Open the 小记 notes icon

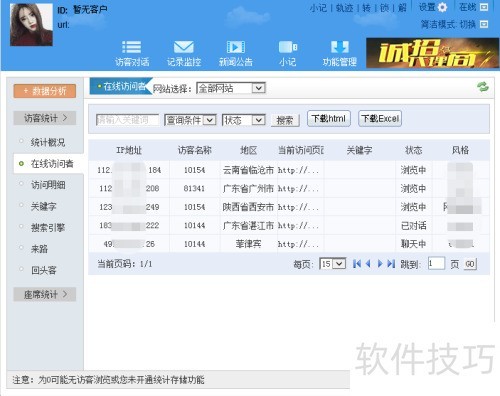288,47
